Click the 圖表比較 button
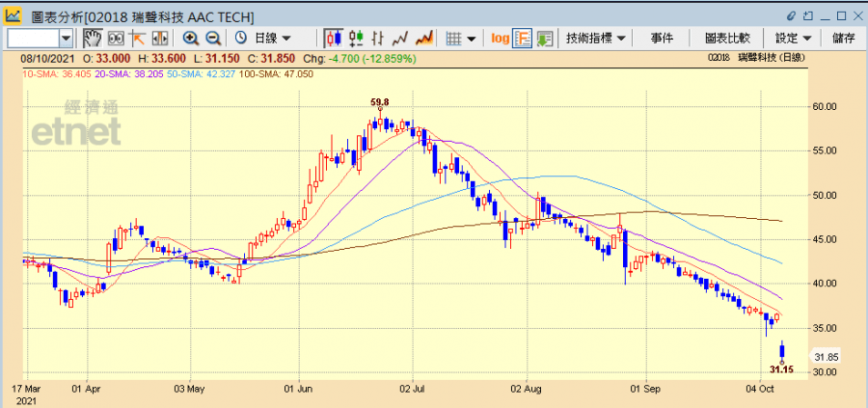The height and width of the screenshot is (408, 868). (x=727, y=38)
